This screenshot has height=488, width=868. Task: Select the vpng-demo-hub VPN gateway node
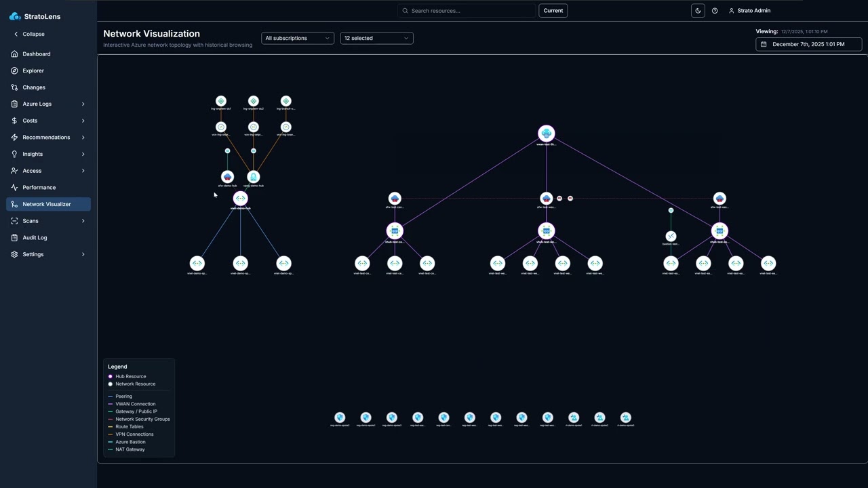click(x=254, y=177)
